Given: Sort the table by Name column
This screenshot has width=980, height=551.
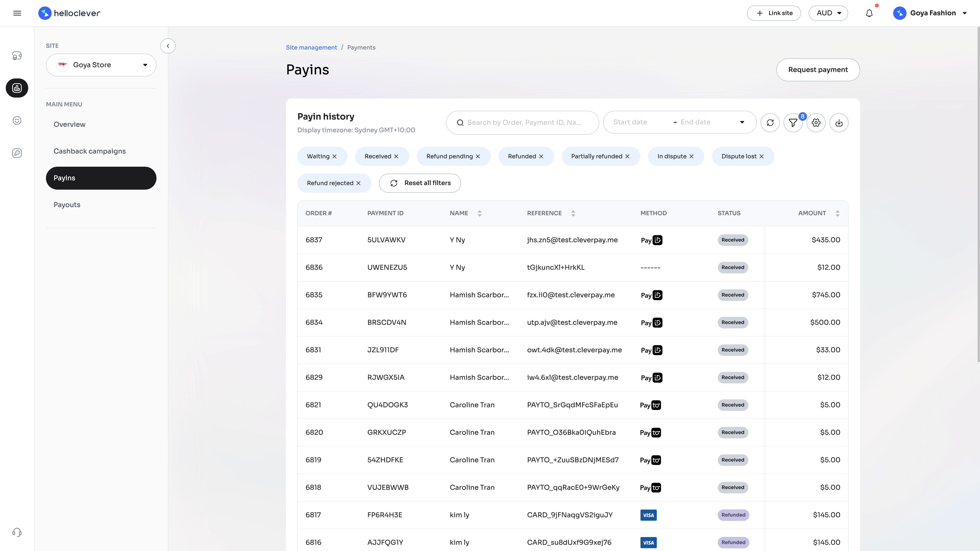Looking at the screenshot, I should click(479, 213).
